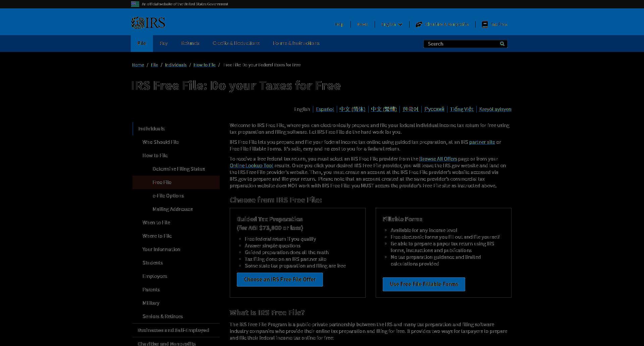Open Who Should File sidebar item
The height and width of the screenshot is (346, 644).
tap(160, 142)
